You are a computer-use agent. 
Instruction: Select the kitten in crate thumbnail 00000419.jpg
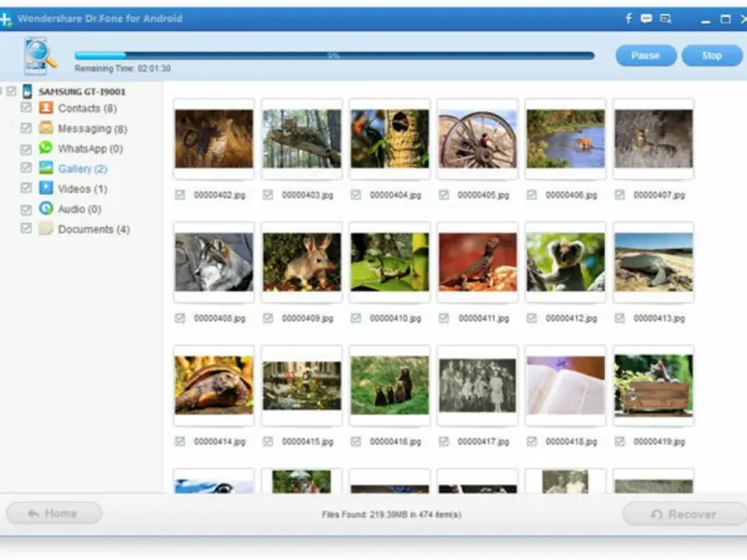point(654,384)
